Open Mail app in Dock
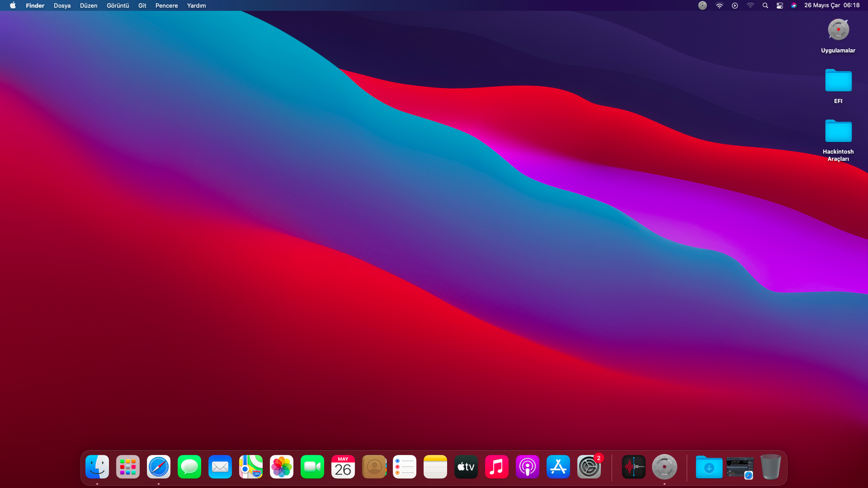Screen dimensions: 868x488 220,467
